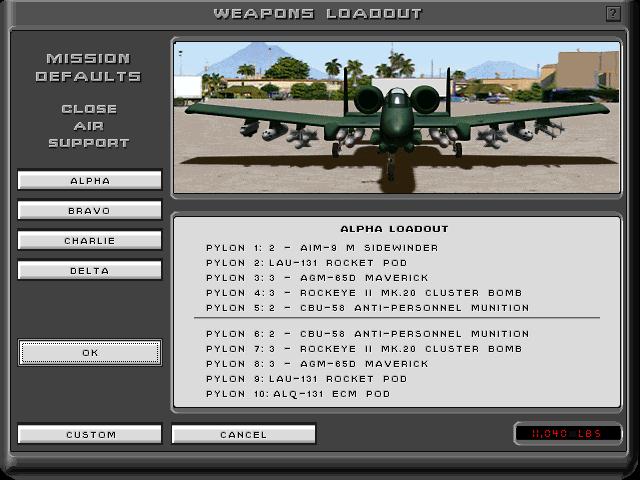
Task: Click Pylon 6 CBU-58 Anti-Personnel Munition
Action: point(367,334)
